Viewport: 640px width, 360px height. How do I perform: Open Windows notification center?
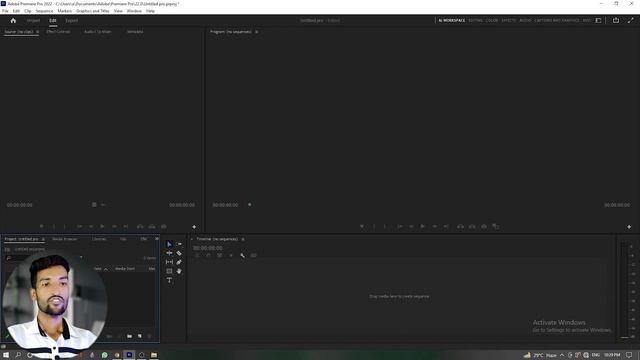point(629,355)
